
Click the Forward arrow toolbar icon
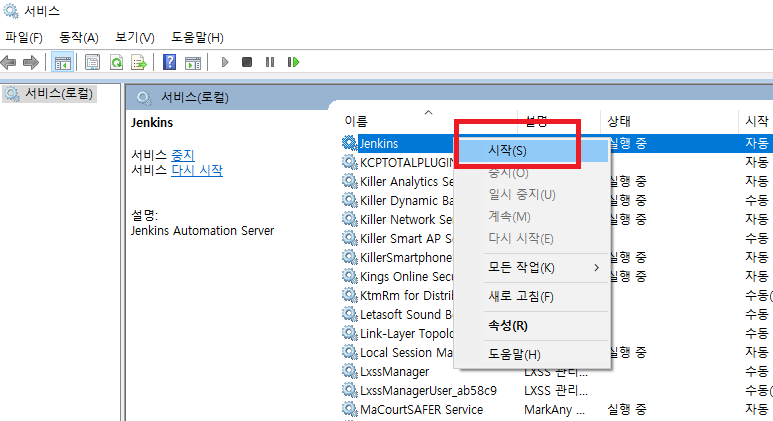tap(31, 62)
